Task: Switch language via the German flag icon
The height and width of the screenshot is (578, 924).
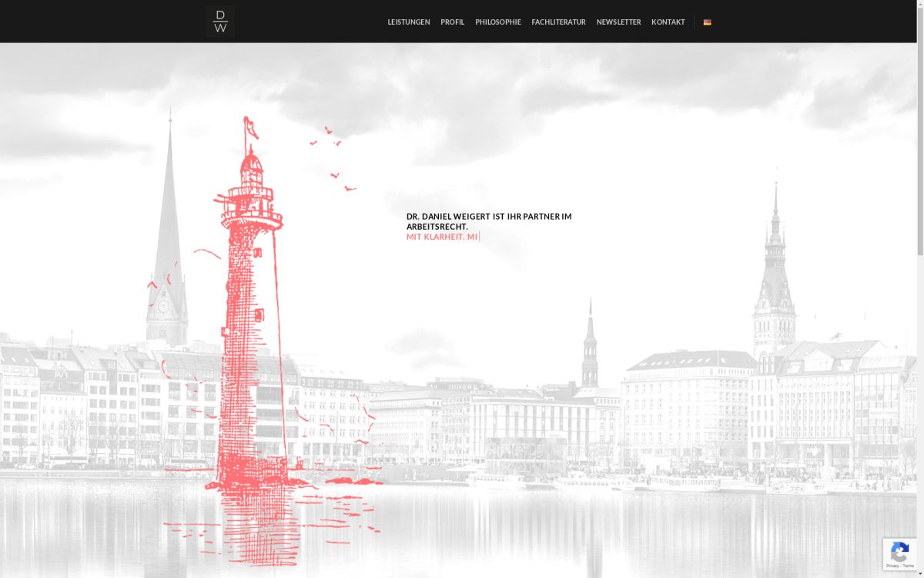Action: (x=707, y=22)
